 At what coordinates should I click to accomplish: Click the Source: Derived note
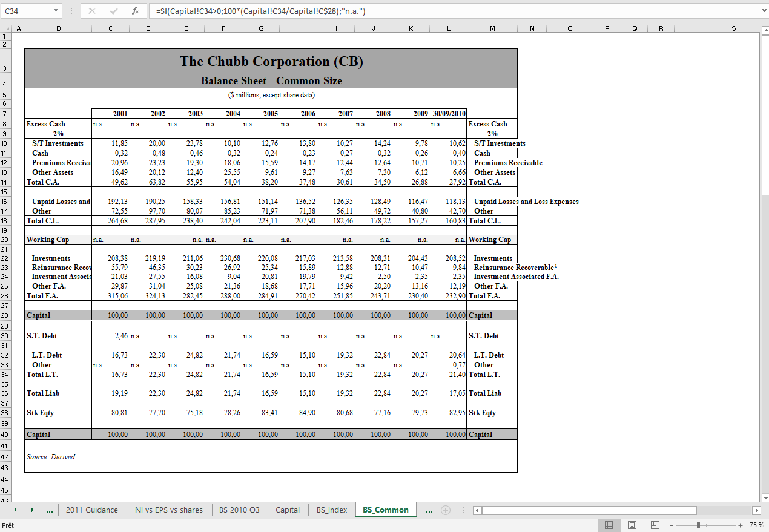point(51,457)
